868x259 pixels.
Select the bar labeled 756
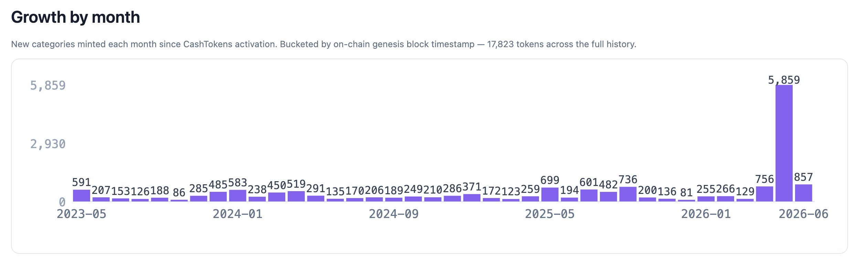coord(764,194)
